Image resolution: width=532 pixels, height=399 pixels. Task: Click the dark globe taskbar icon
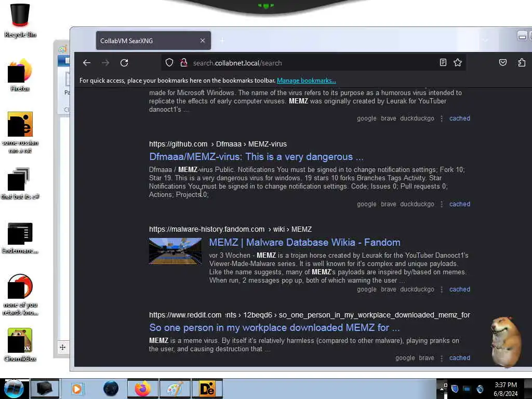(x=111, y=389)
